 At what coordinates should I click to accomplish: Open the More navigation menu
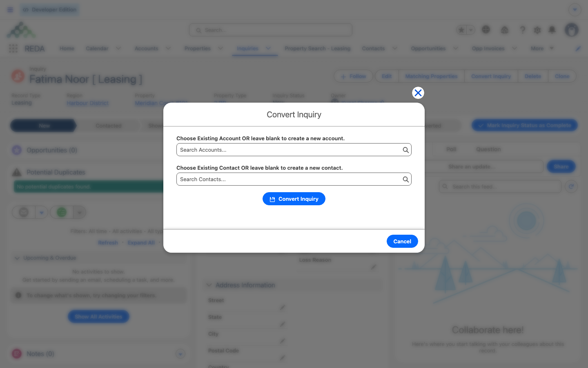[542, 48]
